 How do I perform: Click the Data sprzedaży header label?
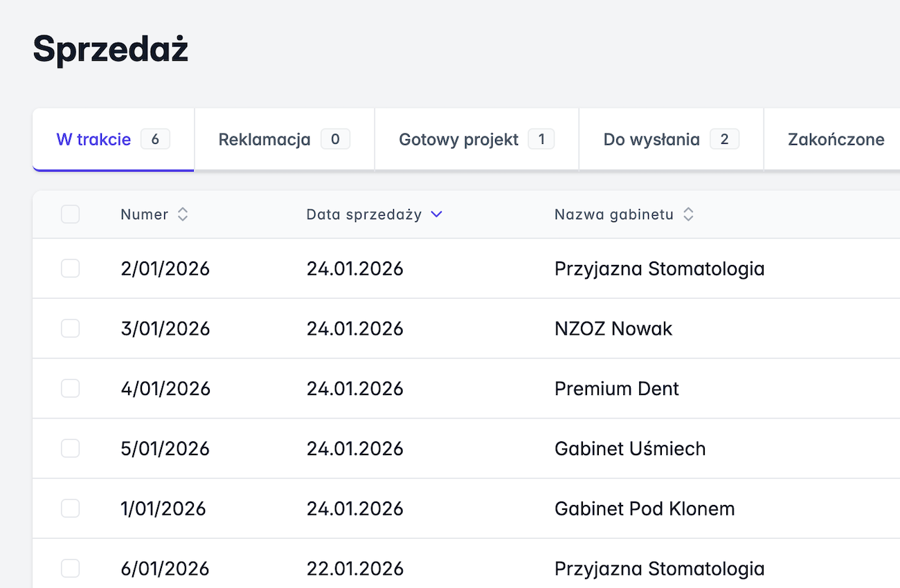363,215
